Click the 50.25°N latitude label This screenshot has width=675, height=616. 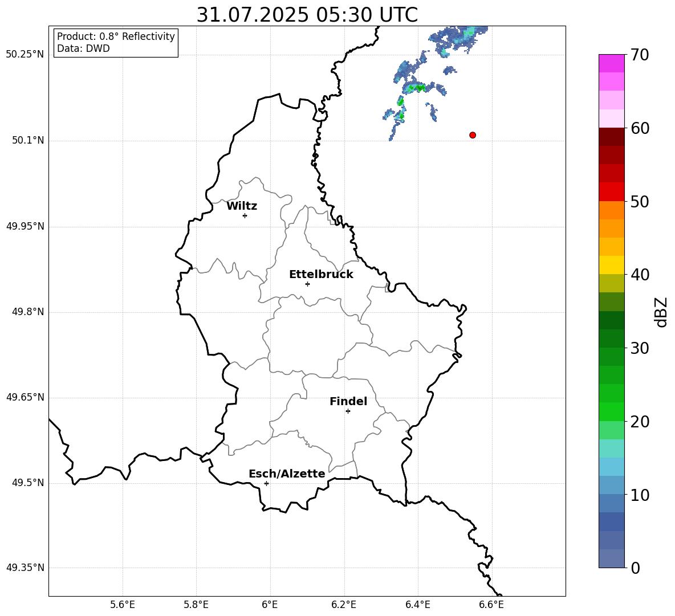(x=25, y=55)
